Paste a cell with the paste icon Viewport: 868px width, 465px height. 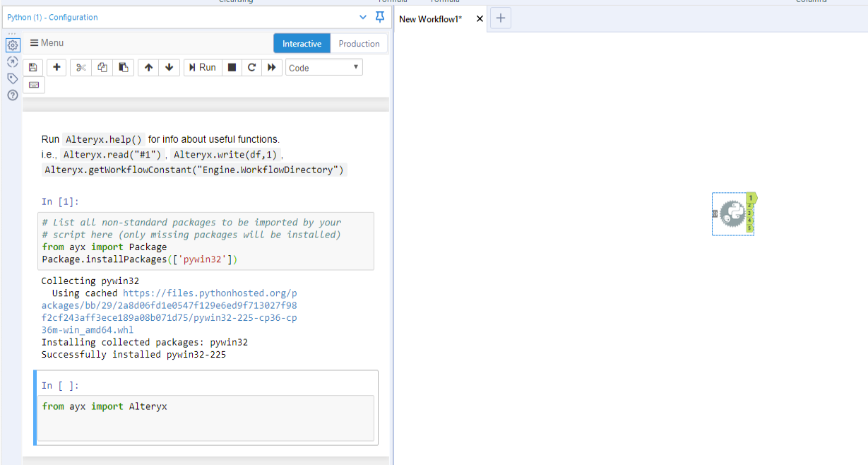click(123, 67)
